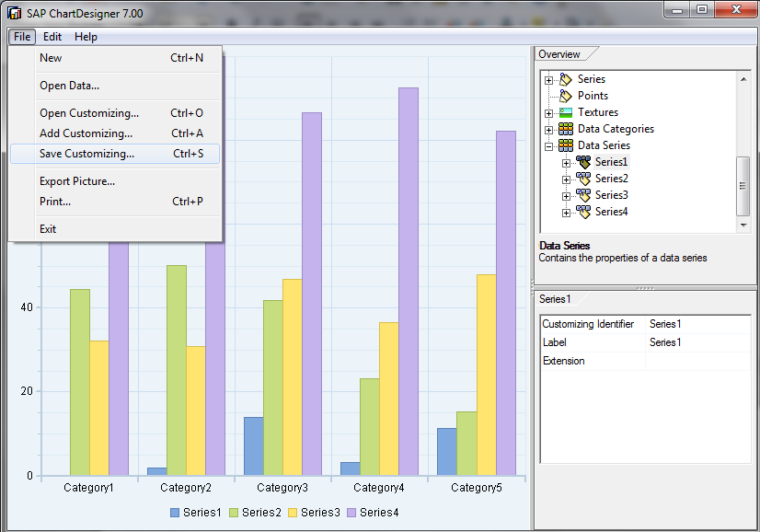Screen dimensions: 760x532
Task: Choose Add Customizing... menu entry
Action: 115,133
